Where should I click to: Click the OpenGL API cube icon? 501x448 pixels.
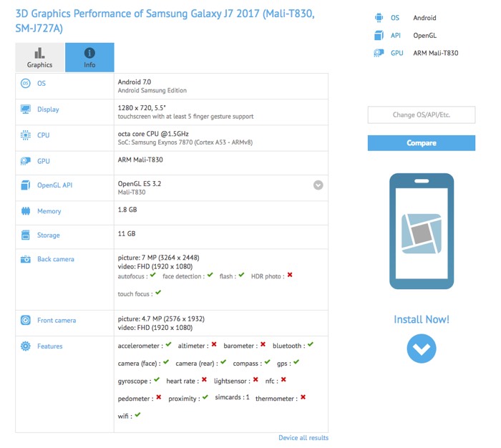(26, 185)
